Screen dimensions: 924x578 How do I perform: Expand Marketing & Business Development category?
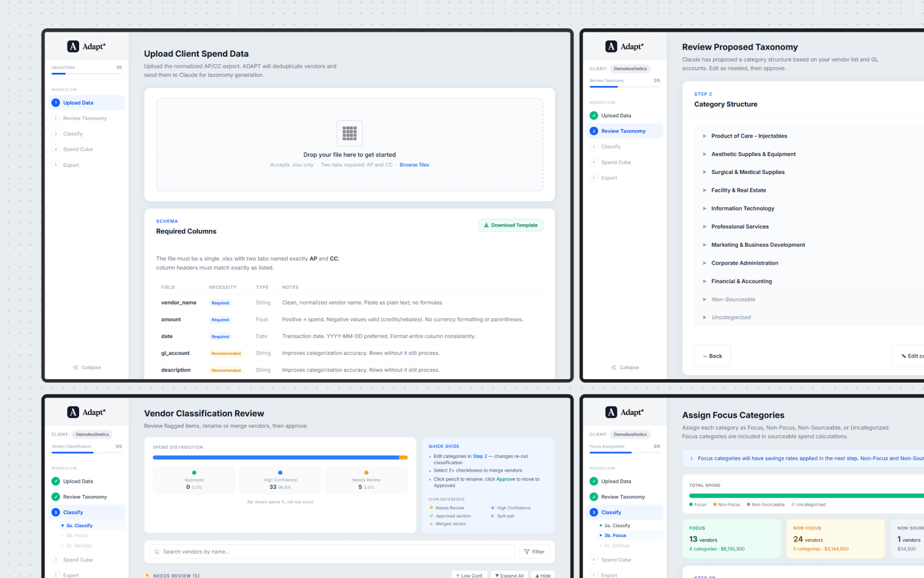click(705, 245)
